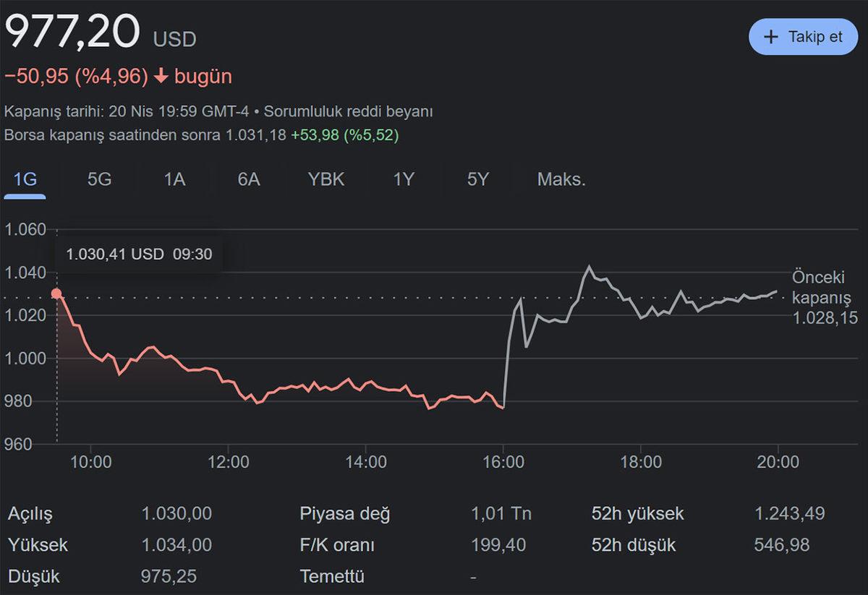The width and height of the screenshot is (868, 595).
Task: Switch to the 5Y chart view
Action: tap(477, 179)
